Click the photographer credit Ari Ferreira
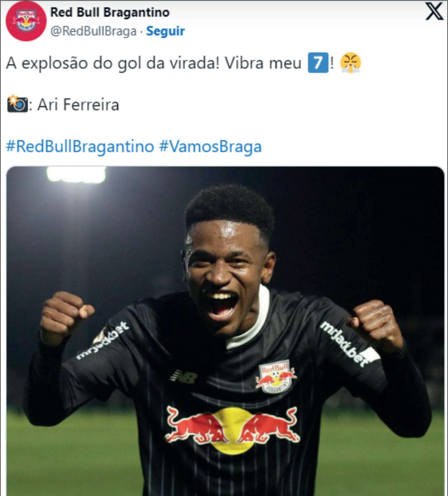Viewport: 448px width, 496px height. coord(78,105)
